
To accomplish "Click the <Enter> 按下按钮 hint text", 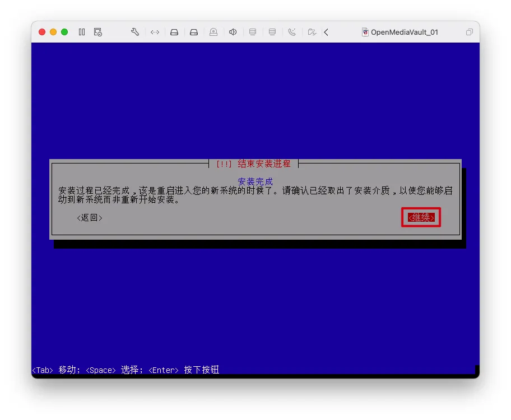I will click(184, 370).
